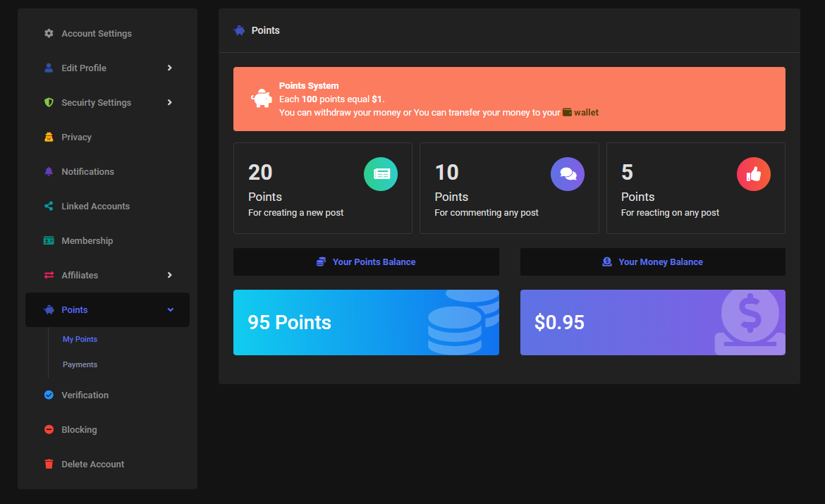This screenshot has height=504, width=825.
Task: Select My Points submenu link
Action: (x=80, y=339)
